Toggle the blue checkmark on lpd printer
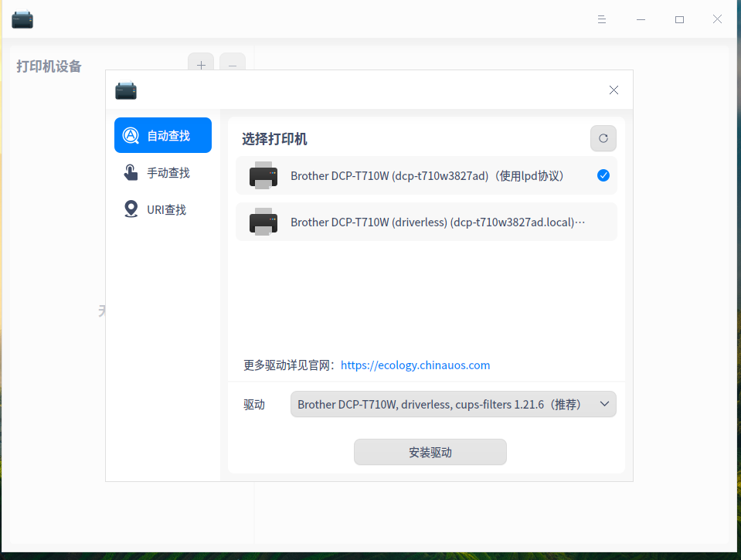This screenshot has width=741, height=560. [x=603, y=175]
